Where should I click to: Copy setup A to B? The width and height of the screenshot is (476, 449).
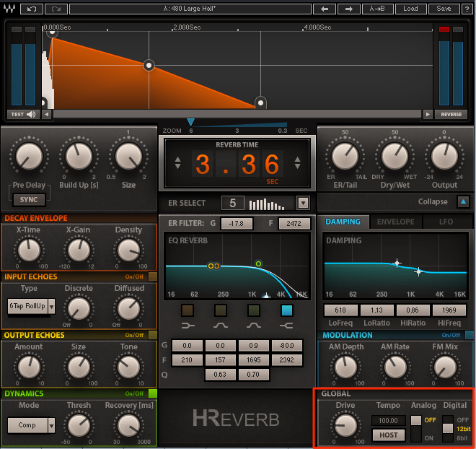(378, 9)
